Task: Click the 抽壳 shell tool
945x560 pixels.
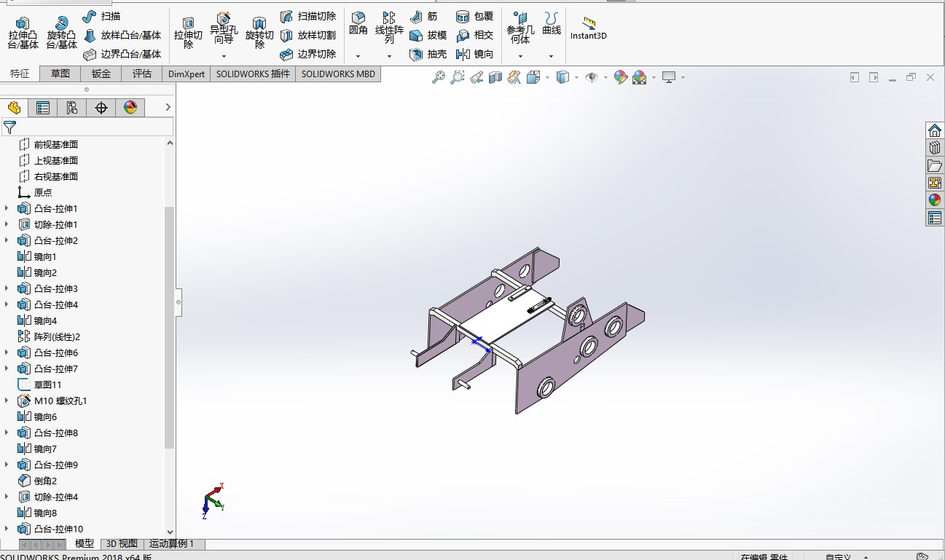Action: click(428, 54)
